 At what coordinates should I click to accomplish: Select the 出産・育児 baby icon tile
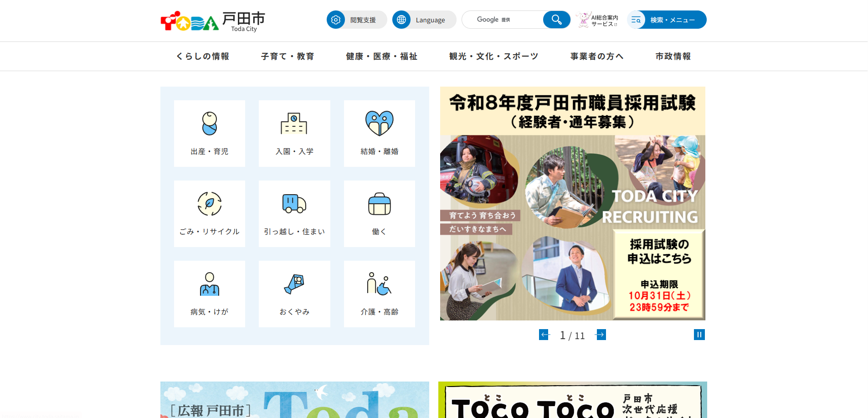coord(210,134)
